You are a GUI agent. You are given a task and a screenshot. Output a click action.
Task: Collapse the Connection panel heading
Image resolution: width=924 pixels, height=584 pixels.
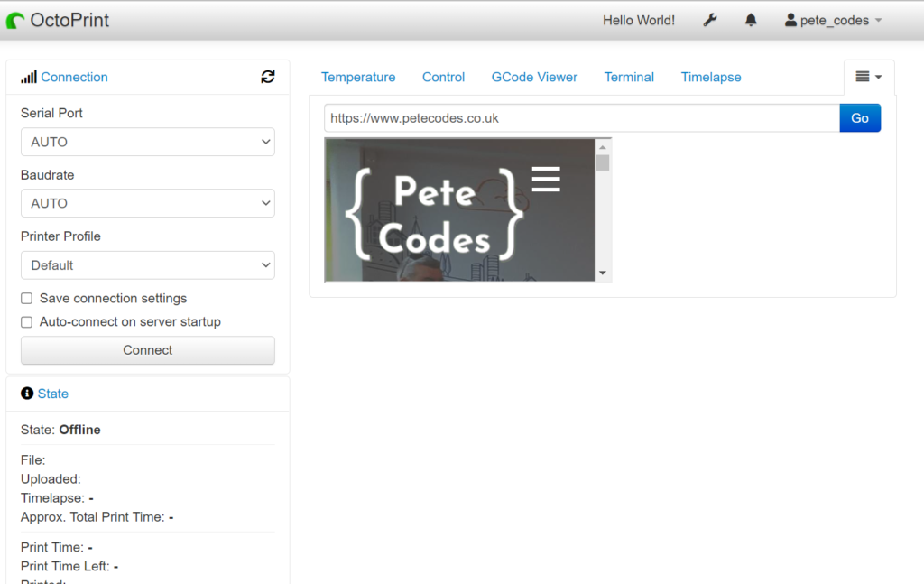74,78
